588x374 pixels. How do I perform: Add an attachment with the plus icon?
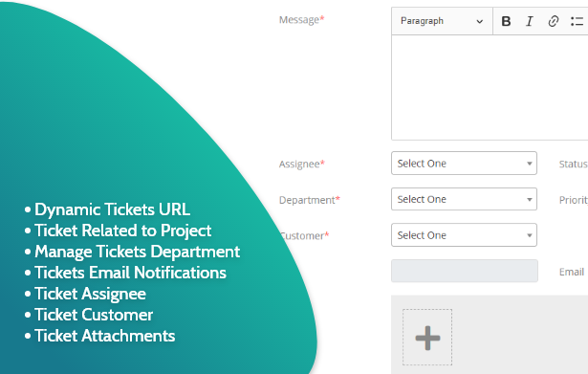pyautogui.click(x=427, y=338)
